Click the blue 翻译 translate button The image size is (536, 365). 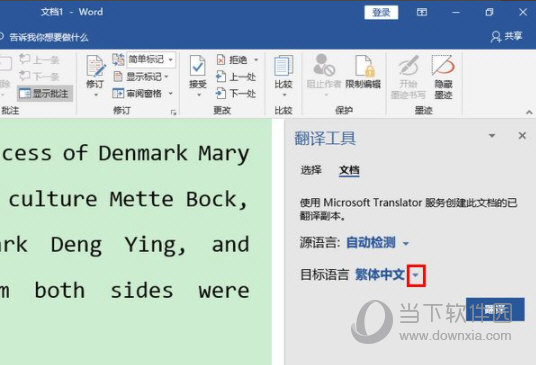[495, 310]
